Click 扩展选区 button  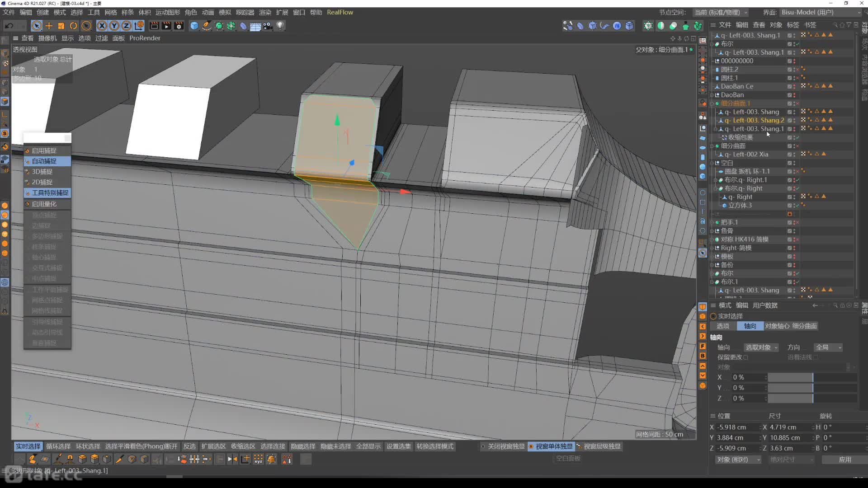coord(213,446)
